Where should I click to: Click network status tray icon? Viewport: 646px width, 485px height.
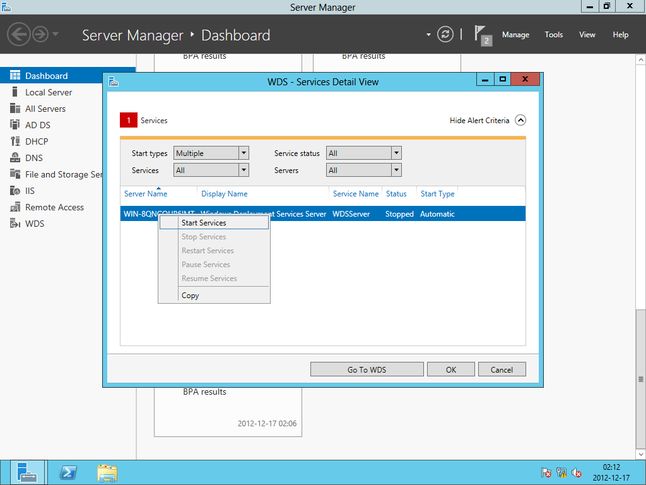pyautogui.click(x=561, y=473)
